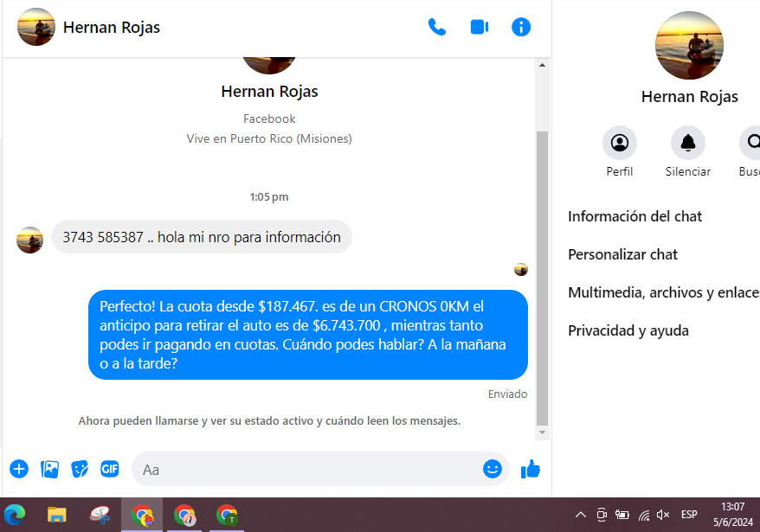Toggle the conversation information panel icon
This screenshot has height=532, width=760.
point(521,27)
